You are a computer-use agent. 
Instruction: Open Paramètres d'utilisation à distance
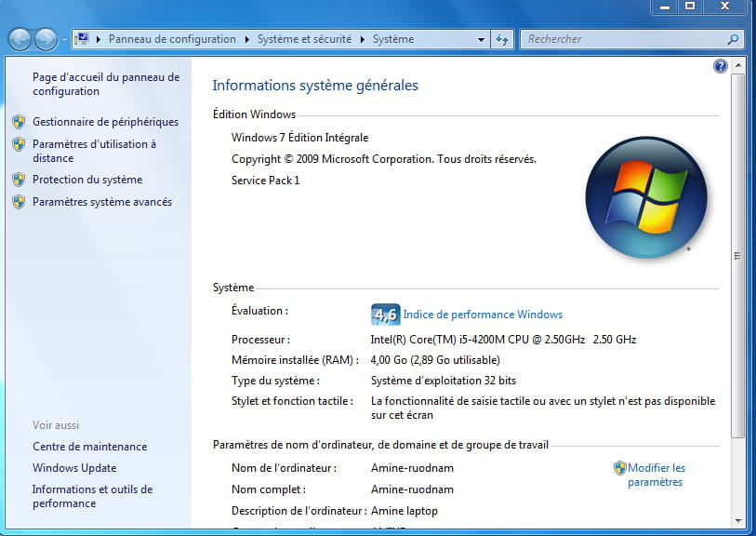pyautogui.click(x=95, y=151)
